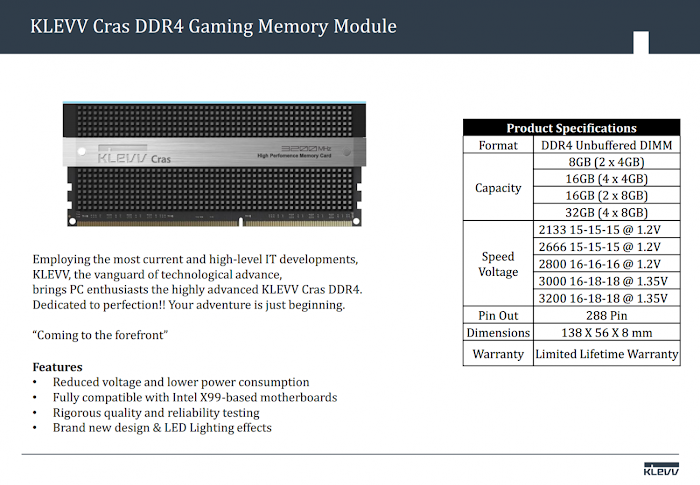
Task: Click the Speed Voltage row label
Action: [498, 264]
